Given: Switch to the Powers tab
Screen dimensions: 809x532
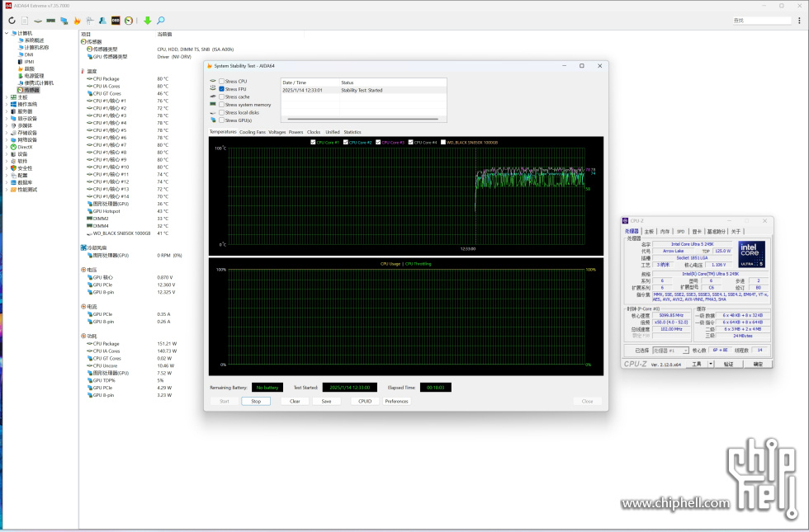Looking at the screenshot, I should coord(296,132).
